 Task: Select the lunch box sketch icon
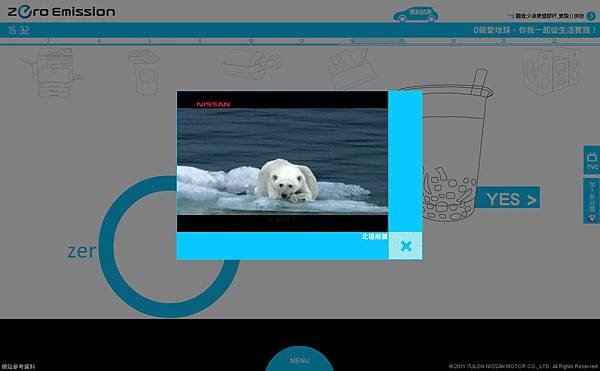[x=251, y=64]
